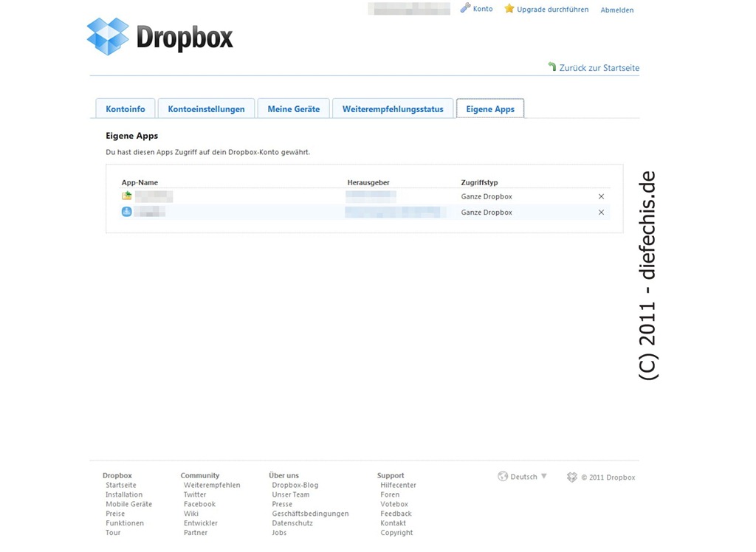
Task: Go back via Zurück zur Startseite
Action: [x=599, y=68]
